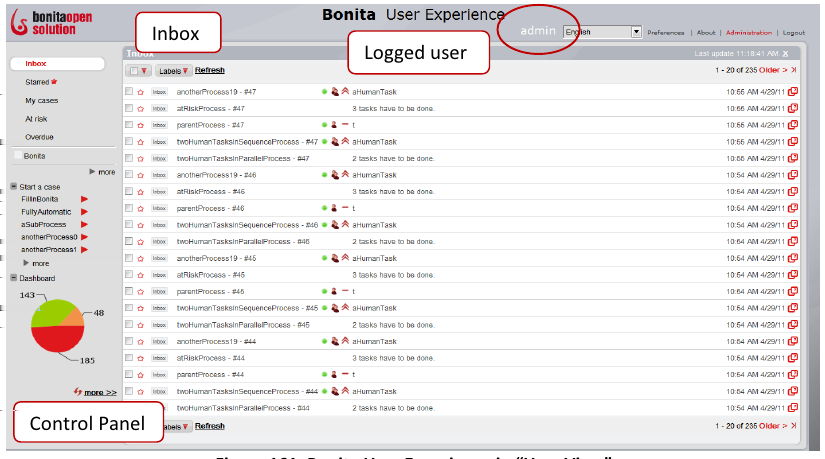Click the FullyAutomatic start case arrow

click(x=84, y=212)
